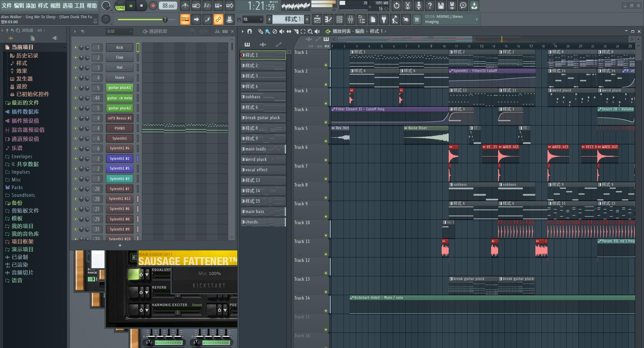Toggle the Snare channel mute LED
This screenshot has height=348, width=644.
point(76,78)
